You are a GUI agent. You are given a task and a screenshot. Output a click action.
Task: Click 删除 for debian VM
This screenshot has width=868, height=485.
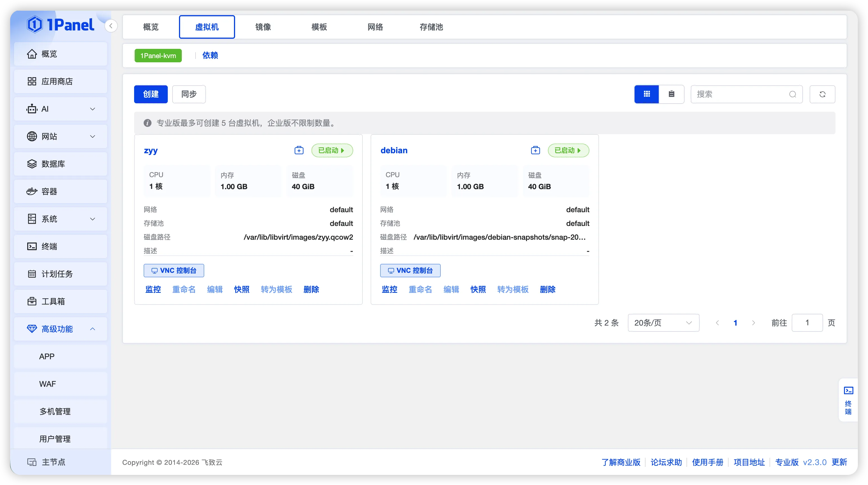click(548, 290)
